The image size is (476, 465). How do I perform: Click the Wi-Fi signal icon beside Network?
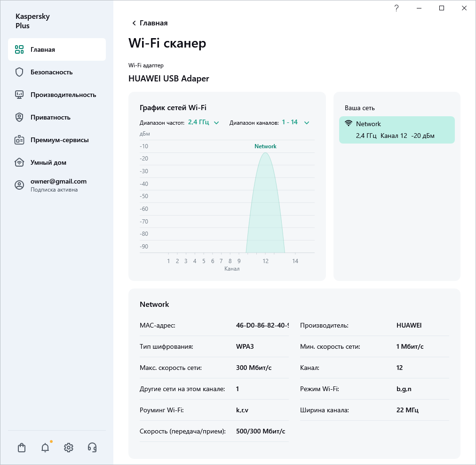349,124
